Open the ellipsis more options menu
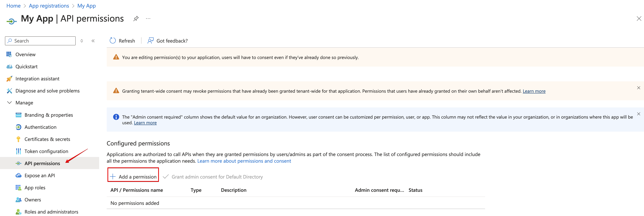Screen dimensions: 644x216 (x=148, y=19)
